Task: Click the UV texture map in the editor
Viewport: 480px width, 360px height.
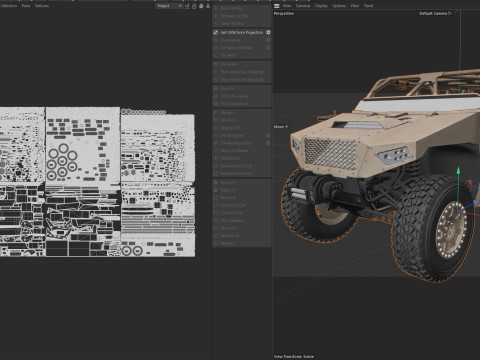Action: [97, 182]
